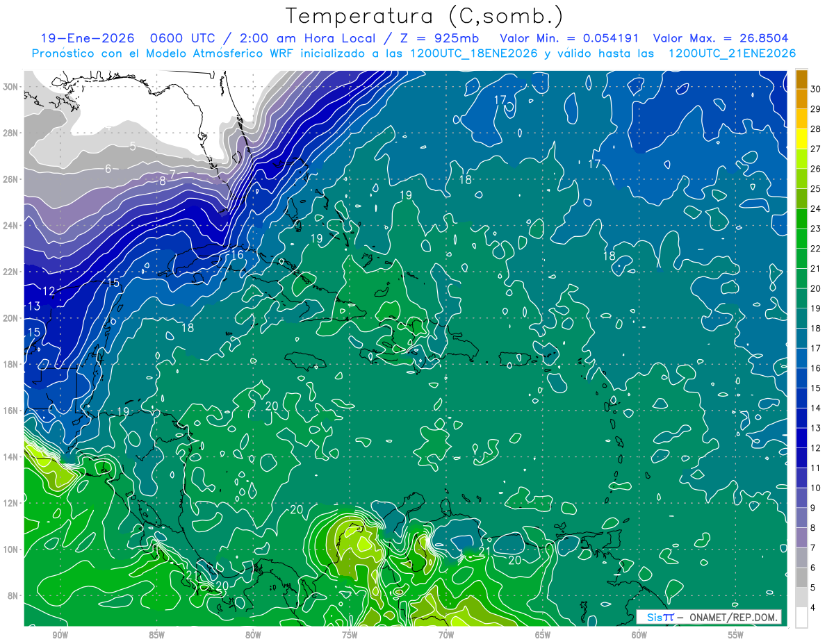Click the "20N" latitude axis label
The width and height of the screenshot is (834, 644).
pos(10,318)
